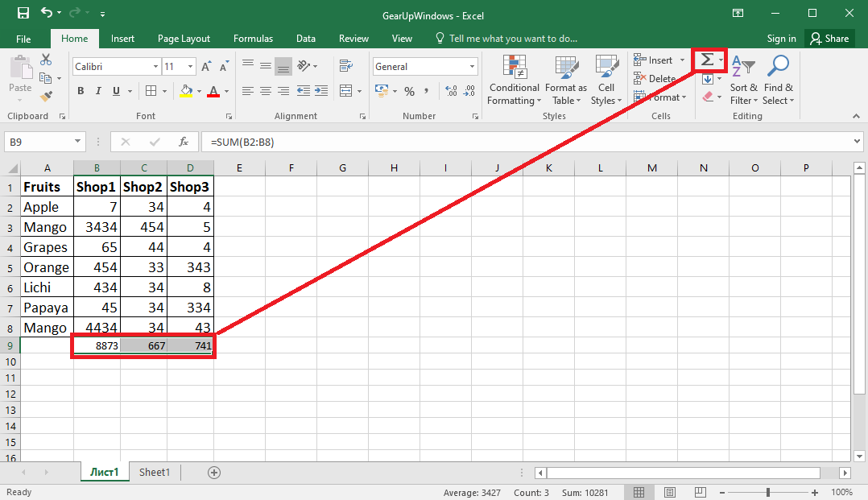
Task: Open Sort & Filter
Action: [743, 80]
